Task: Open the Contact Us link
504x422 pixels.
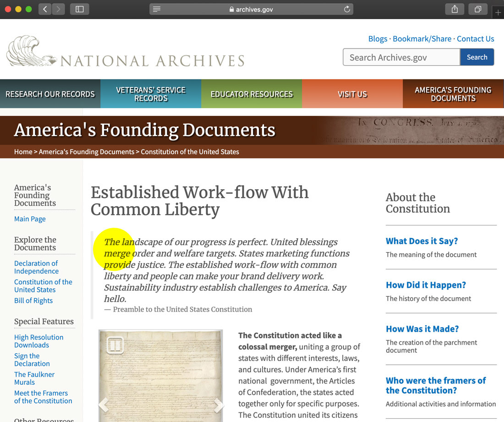Action: (x=476, y=39)
